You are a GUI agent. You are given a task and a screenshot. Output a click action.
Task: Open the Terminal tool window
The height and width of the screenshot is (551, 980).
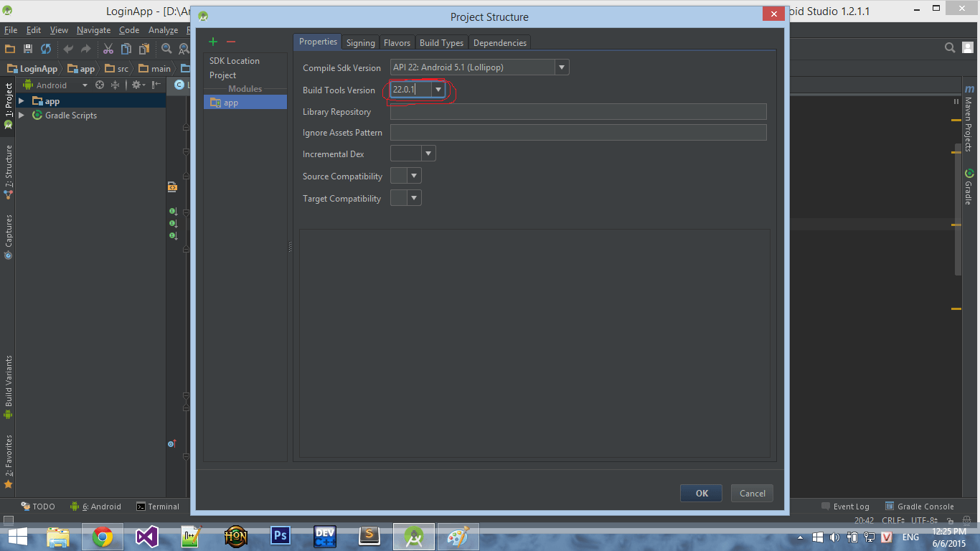coord(158,507)
